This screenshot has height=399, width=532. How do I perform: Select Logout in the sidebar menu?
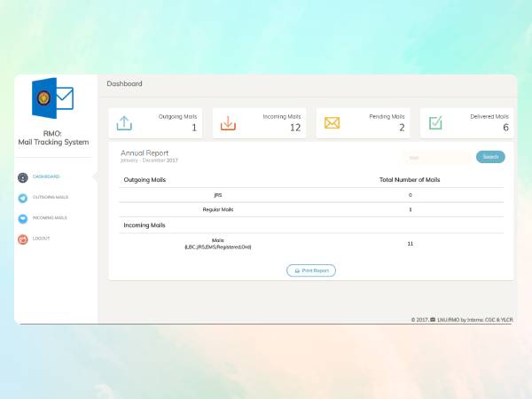pos(41,239)
